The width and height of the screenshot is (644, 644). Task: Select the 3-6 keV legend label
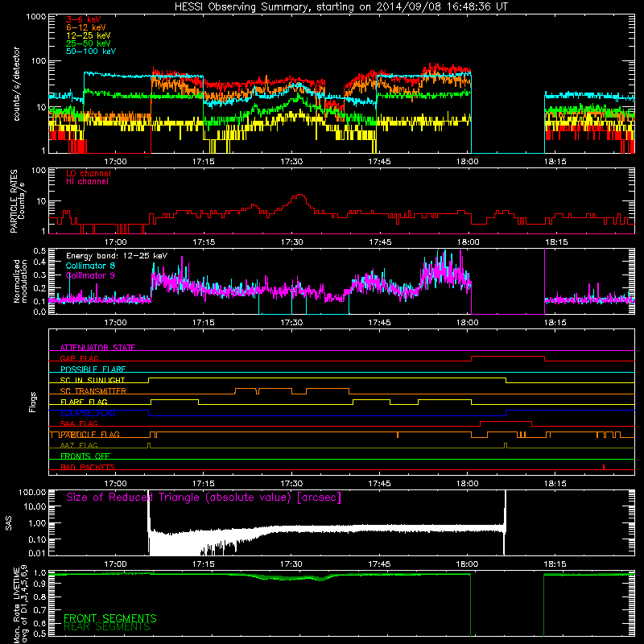point(83,19)
